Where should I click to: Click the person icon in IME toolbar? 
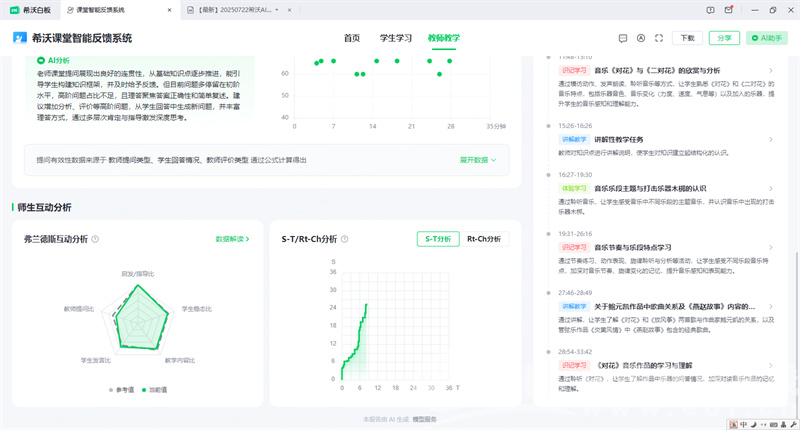pos(784,424)
